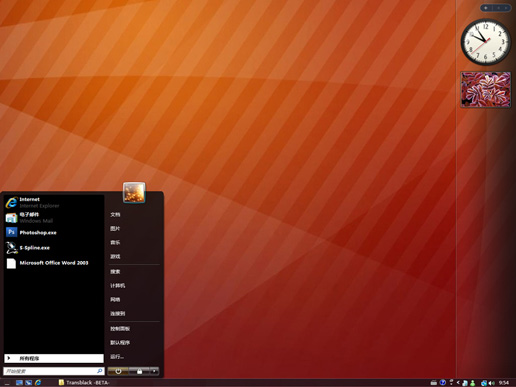Open 计算机 (Computer)
Screen dimensions: 516x387
[118, 286]
